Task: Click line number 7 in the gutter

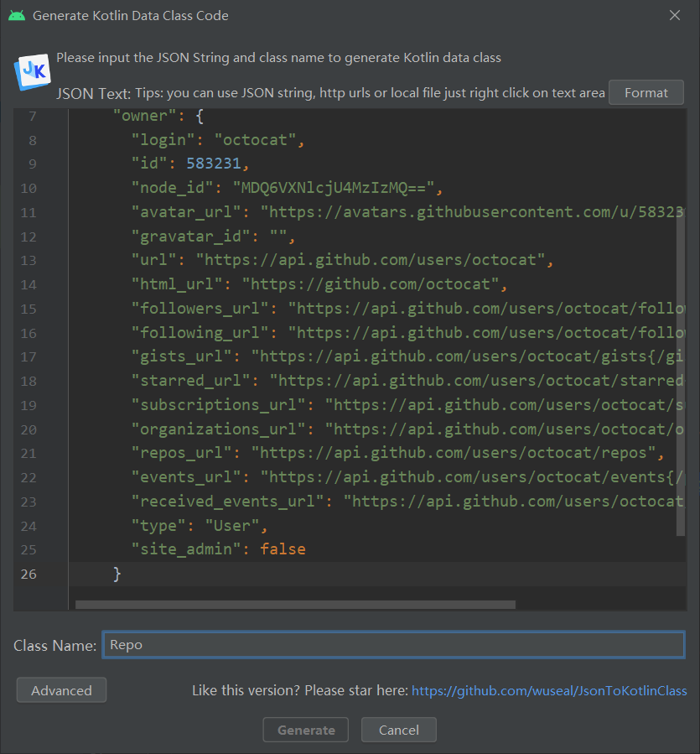Action: (x=32, y=116)
